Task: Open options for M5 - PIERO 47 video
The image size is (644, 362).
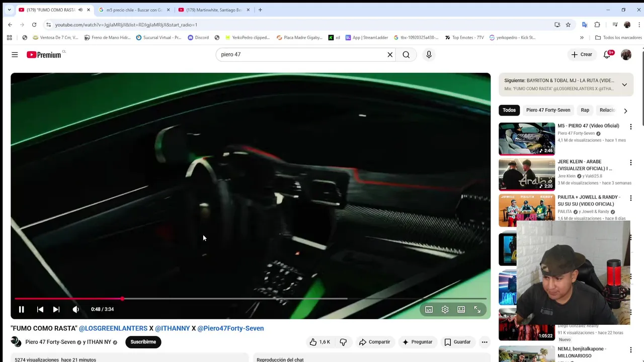Action: click(630, 127)
